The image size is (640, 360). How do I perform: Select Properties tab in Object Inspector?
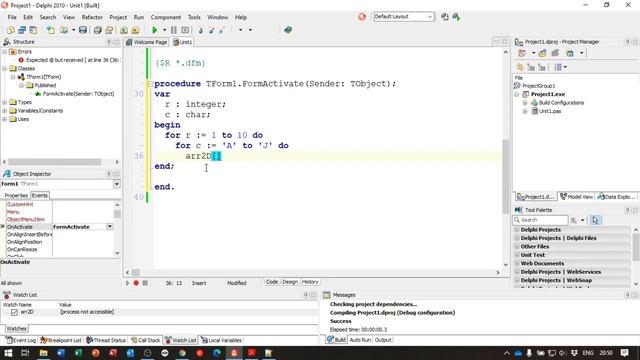pyautogui.click(x=16, y=196)
